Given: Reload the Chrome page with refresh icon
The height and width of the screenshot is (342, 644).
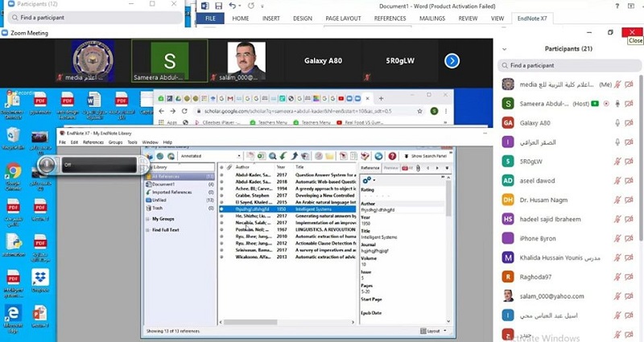Looking at the screenshot, I should [x=184, y=111].
